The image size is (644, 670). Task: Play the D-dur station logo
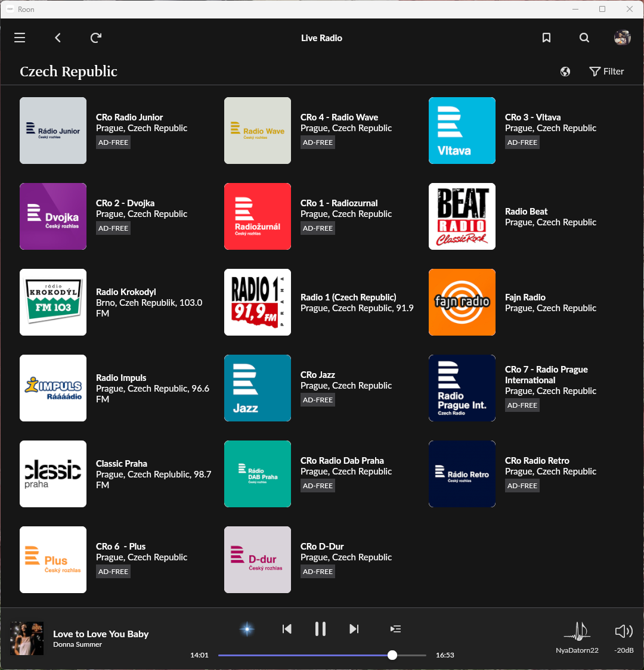(258, 560)
